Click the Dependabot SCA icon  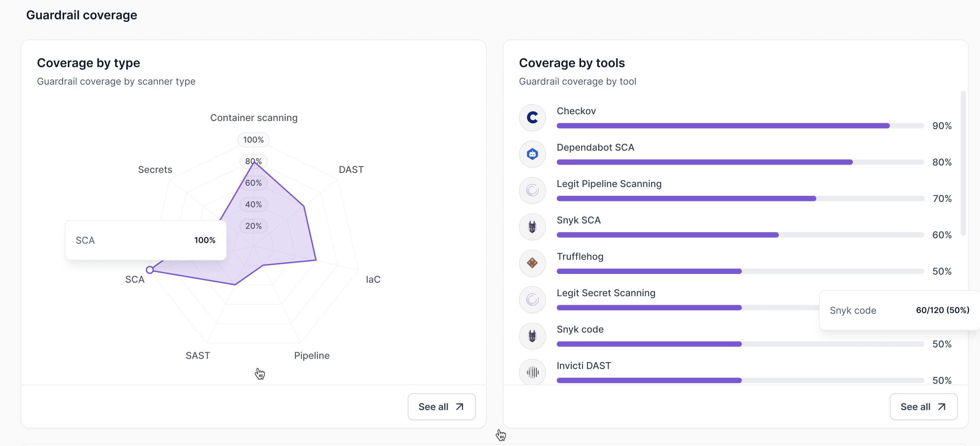(x=532, y=154)
